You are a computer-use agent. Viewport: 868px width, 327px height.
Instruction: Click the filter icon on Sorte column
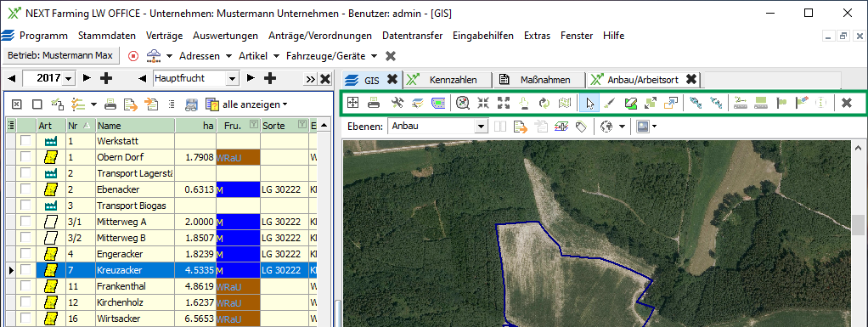click(x=302, y=125)
